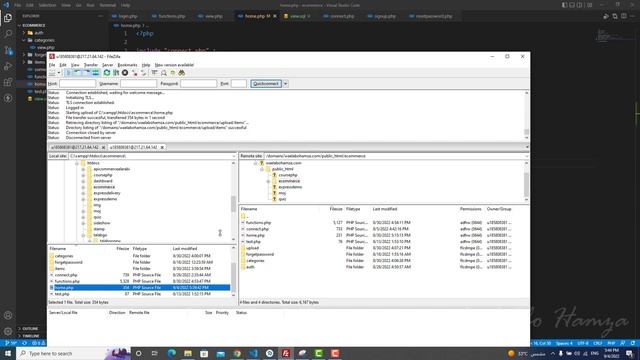Click the Windows Start button
Viewport: 640px width, 360px height.
pyautogui.click(x=8, y=353)
